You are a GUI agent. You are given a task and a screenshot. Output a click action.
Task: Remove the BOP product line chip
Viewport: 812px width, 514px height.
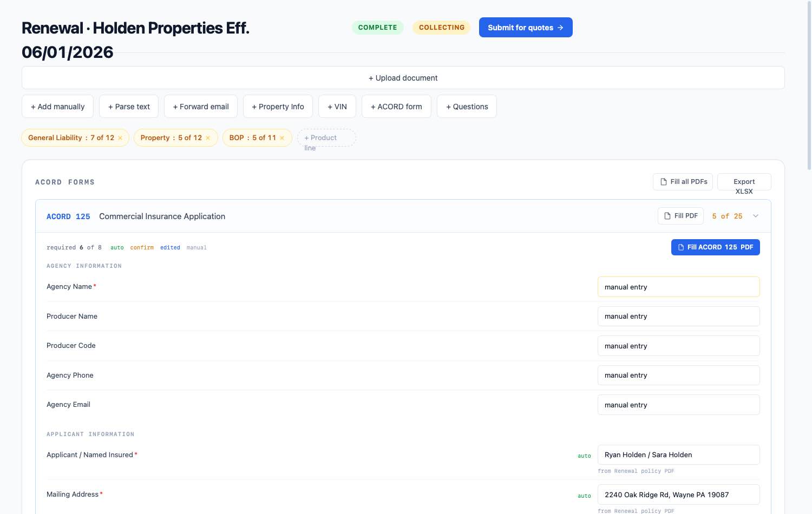point(282,138)
